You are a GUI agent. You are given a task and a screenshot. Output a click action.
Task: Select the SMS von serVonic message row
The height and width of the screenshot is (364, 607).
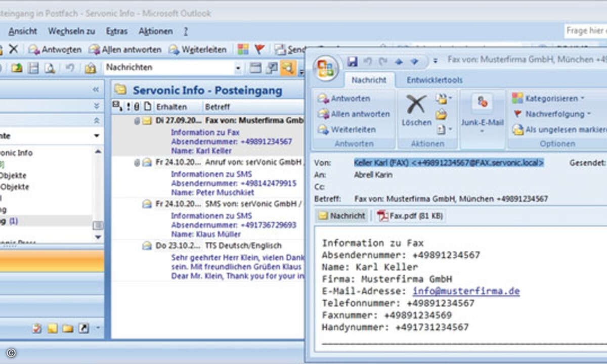pyautogui.click(x=208, y=218)
